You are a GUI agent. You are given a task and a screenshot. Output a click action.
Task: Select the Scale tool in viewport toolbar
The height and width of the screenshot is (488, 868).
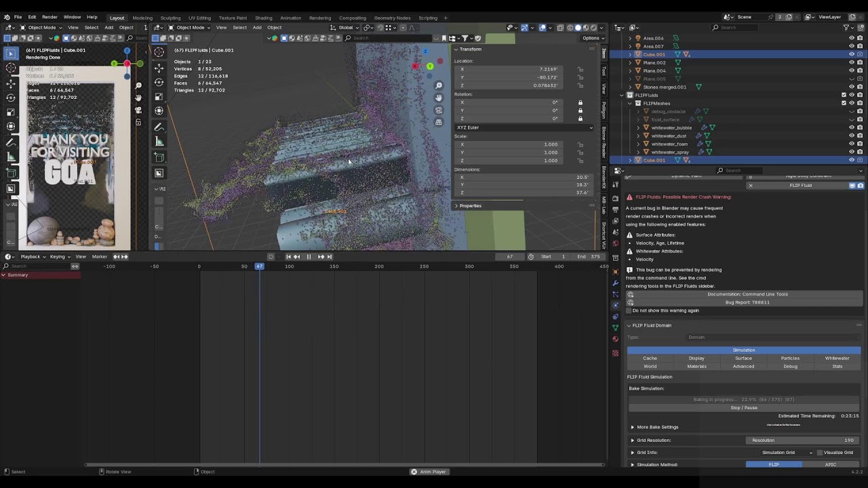(x=159, y=96)
